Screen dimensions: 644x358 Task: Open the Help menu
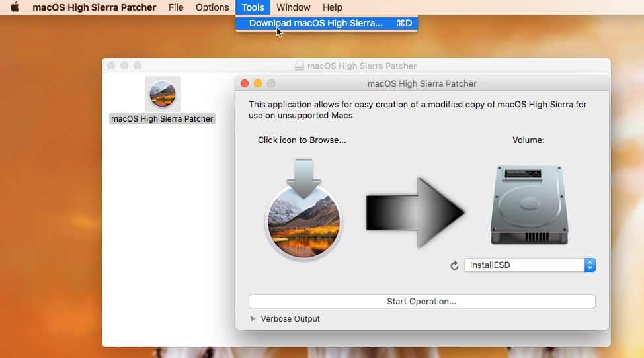333,7
